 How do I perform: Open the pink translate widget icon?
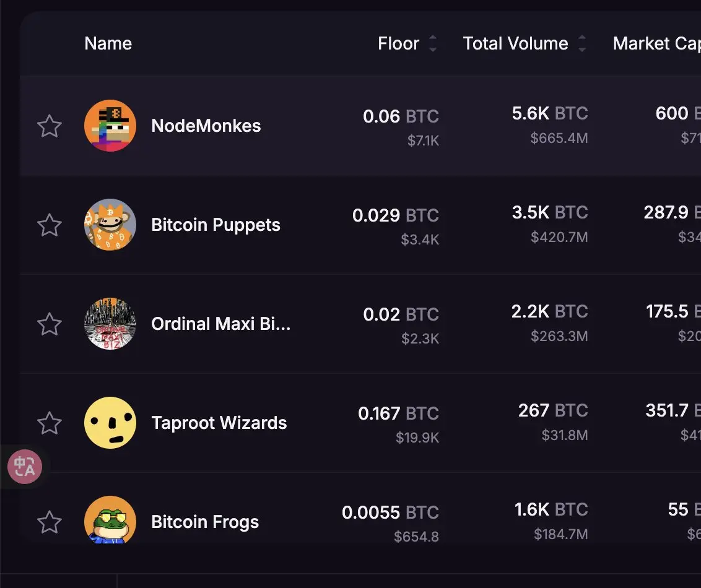[x=25, y=467]
